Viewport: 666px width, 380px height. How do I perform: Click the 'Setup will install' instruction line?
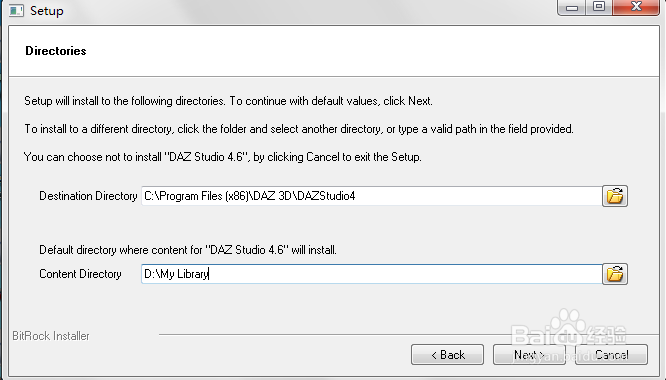point(229,101)
